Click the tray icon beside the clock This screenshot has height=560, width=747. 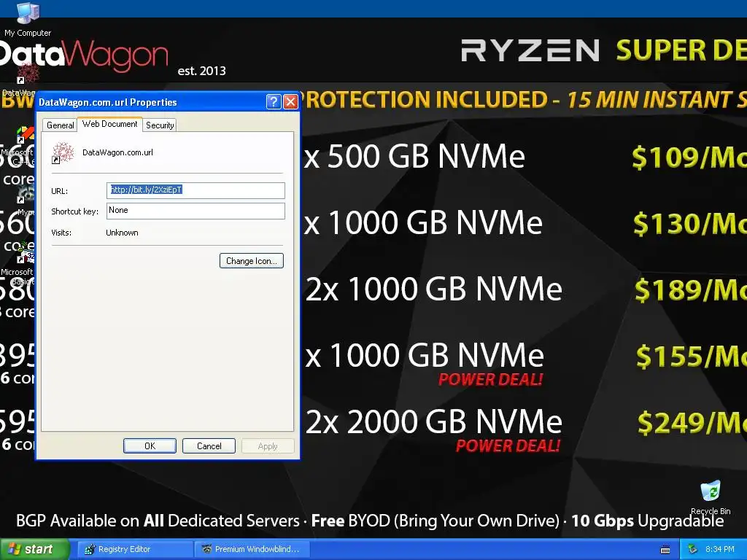(x=693, y=550)
